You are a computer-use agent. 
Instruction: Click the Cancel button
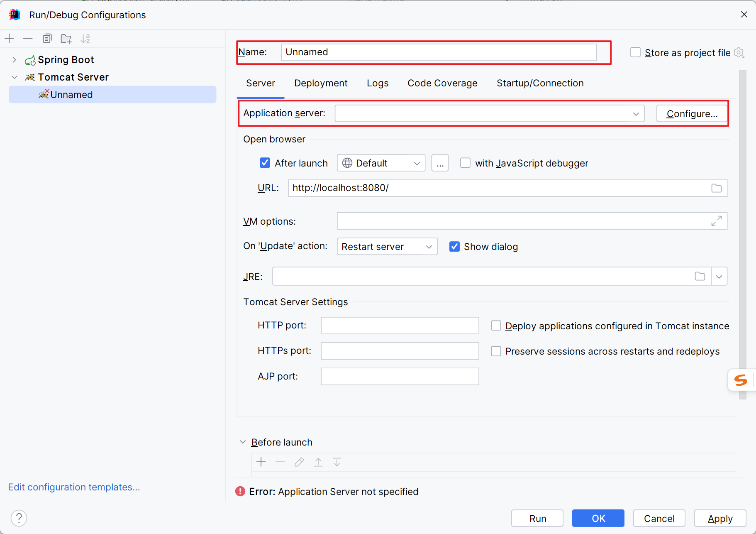click(659, 518)
